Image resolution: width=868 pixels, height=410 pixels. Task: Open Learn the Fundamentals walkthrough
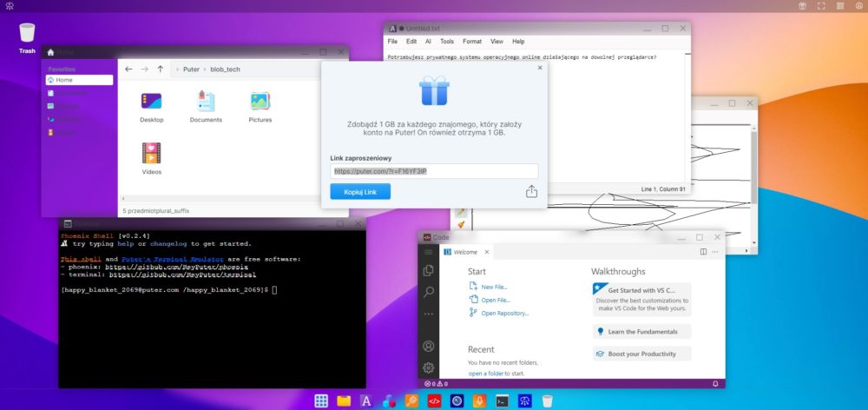point(641,332)
